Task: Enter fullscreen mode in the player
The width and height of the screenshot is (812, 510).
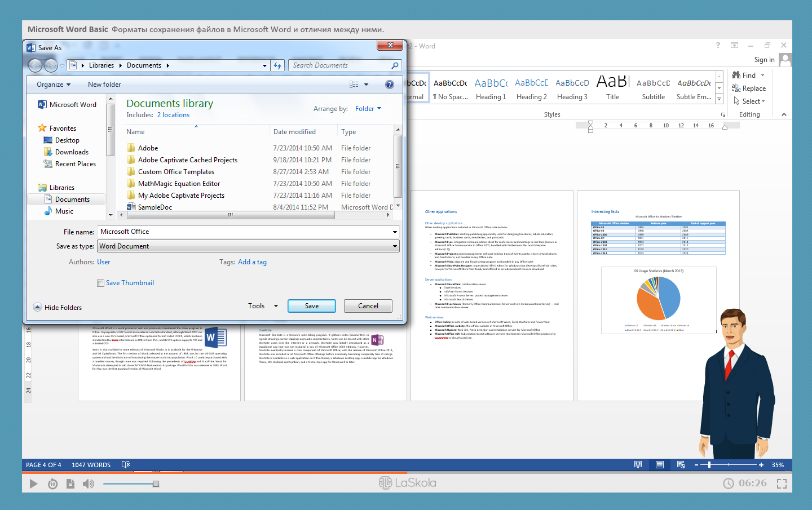Action: [x=782, y=484]
